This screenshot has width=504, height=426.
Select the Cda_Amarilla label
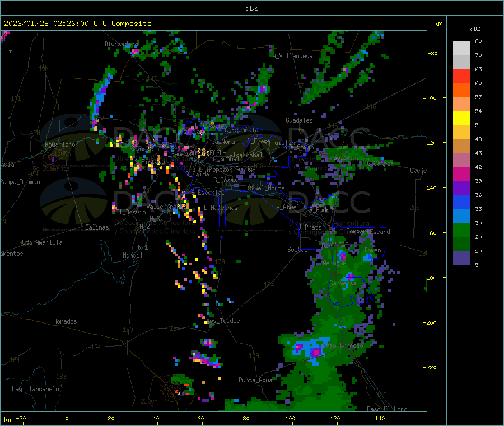[42, 242]
